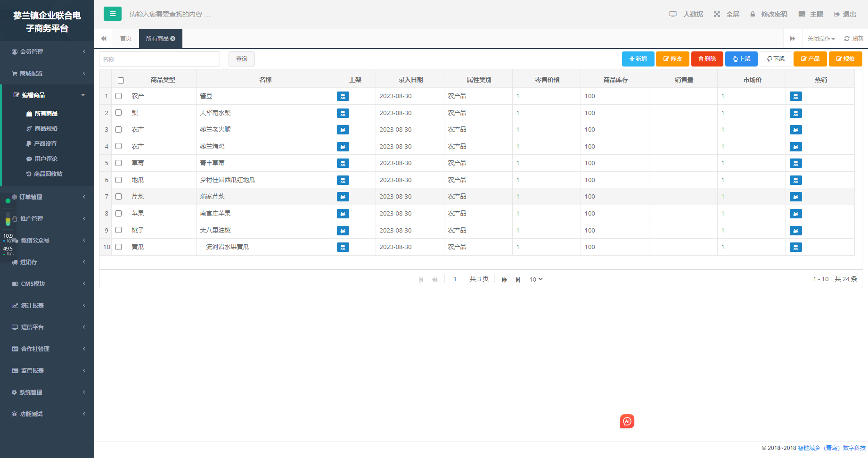This screenshot has height=458, width=868.
Task: Check the row for 大华南水梨
Action: point(119,113)
